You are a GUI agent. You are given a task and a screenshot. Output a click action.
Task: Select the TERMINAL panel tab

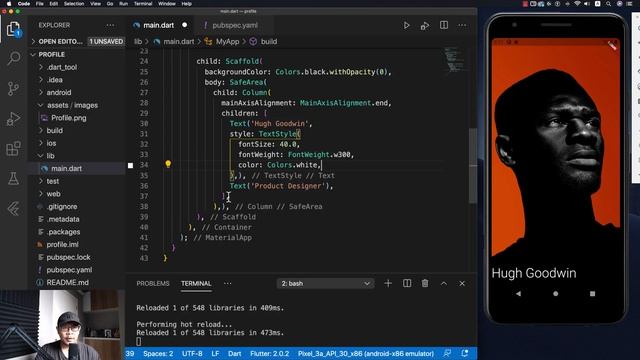click(196, 283)
